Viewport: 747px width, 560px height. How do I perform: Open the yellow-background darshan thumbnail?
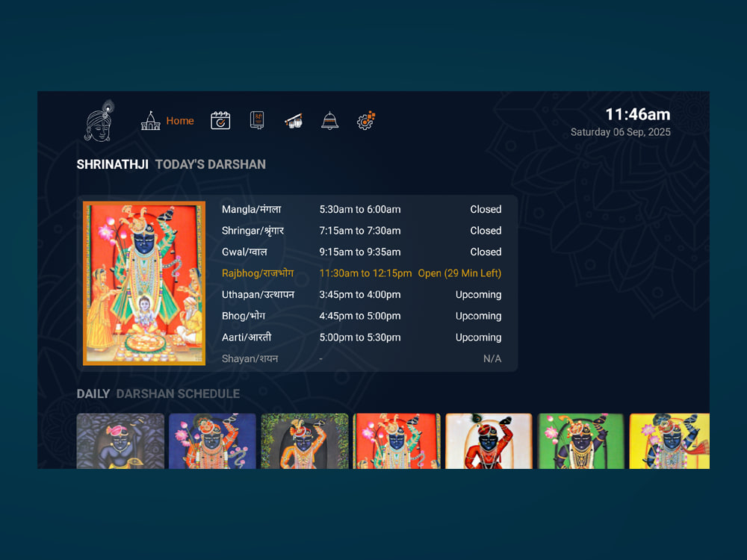(669, 441)
